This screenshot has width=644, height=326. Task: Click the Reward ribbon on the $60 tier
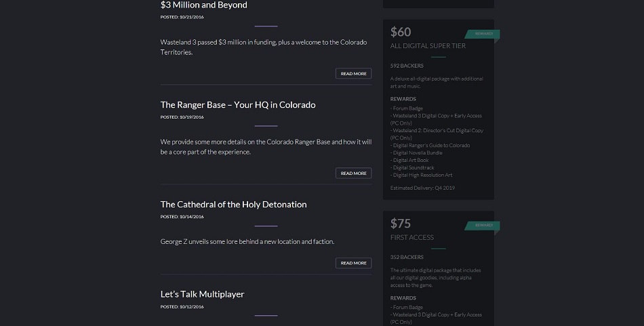coord(483,34)
